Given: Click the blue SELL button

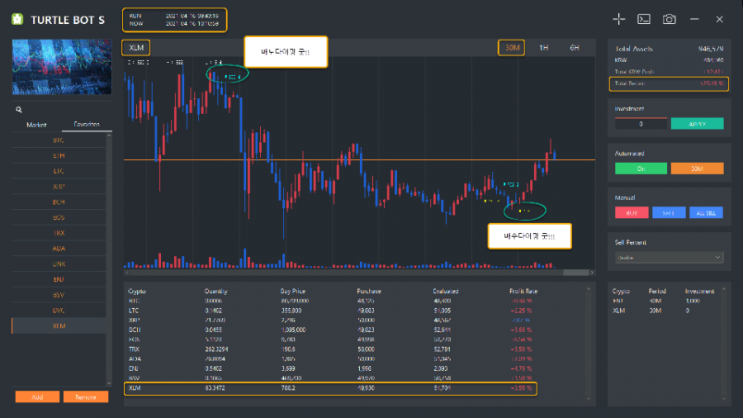Looking at the screenshot, I should [x=669, y=213].
